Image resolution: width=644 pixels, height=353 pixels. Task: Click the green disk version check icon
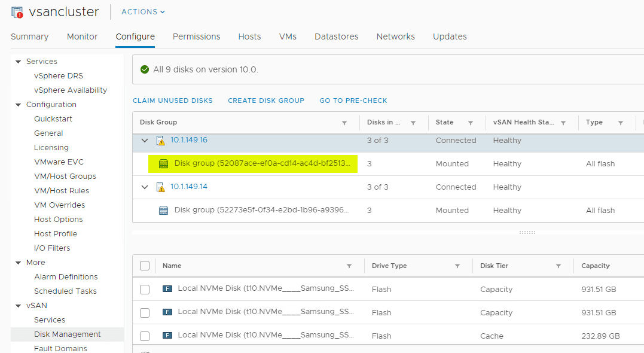coord(144,69)
